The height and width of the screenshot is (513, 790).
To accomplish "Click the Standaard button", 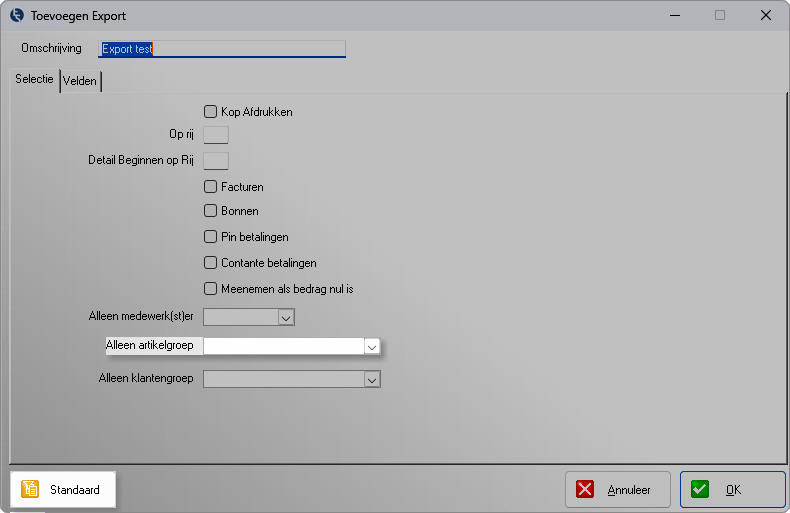I will click(x=63, y=489).
